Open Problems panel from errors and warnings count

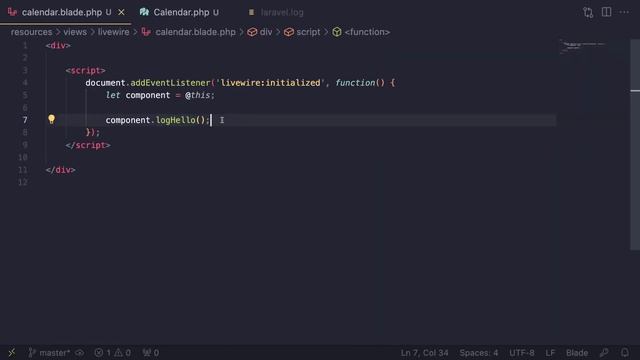[113, 353]
